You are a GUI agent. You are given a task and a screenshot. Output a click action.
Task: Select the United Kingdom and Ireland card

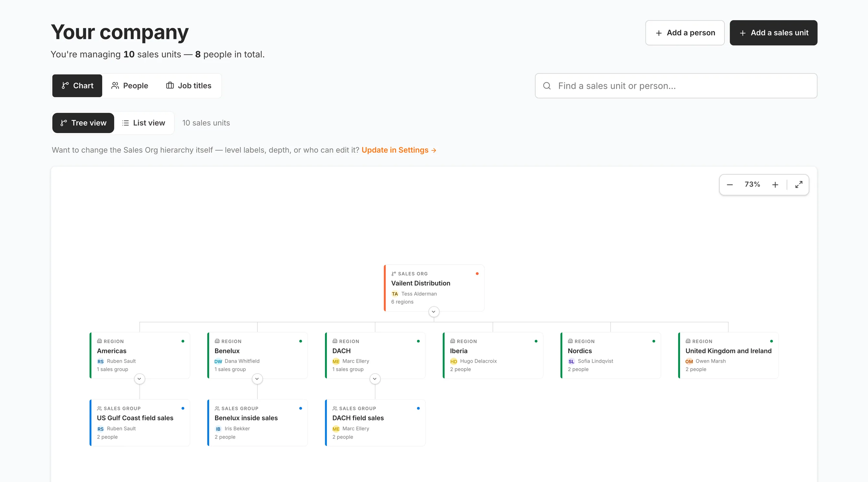(x=728, y=355)
